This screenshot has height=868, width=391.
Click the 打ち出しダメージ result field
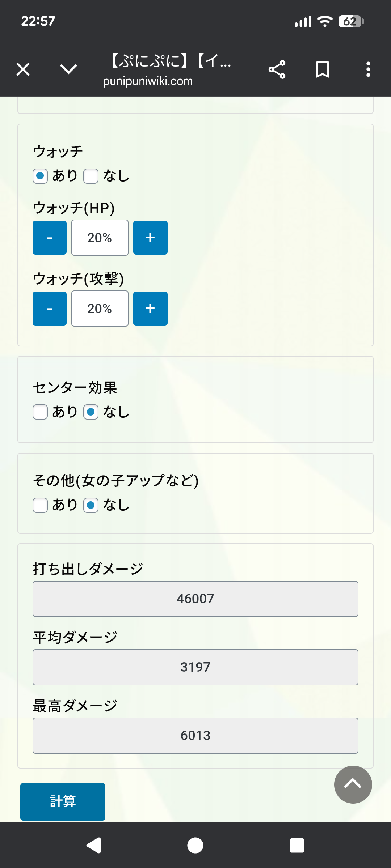195,599
